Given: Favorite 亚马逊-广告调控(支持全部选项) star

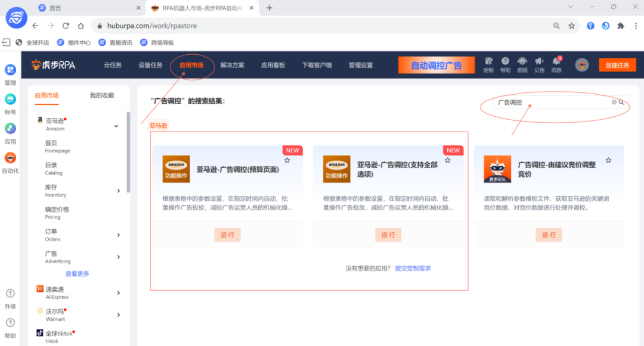Looking at the screenshot, I should 448,160.
